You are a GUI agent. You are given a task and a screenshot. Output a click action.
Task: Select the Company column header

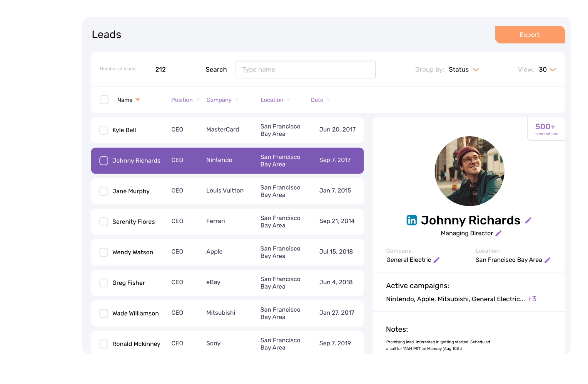(219, 100)
